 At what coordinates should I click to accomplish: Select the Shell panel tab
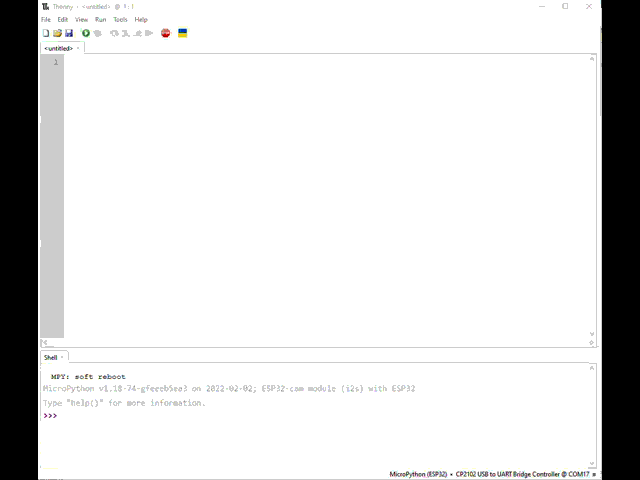pos(50,357)
